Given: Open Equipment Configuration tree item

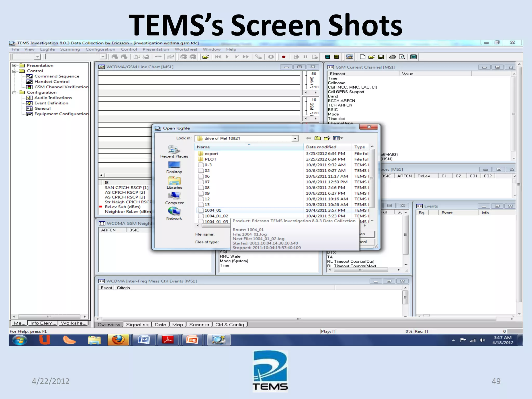Looking at the screenshot, I should click(x=62, y=114).
